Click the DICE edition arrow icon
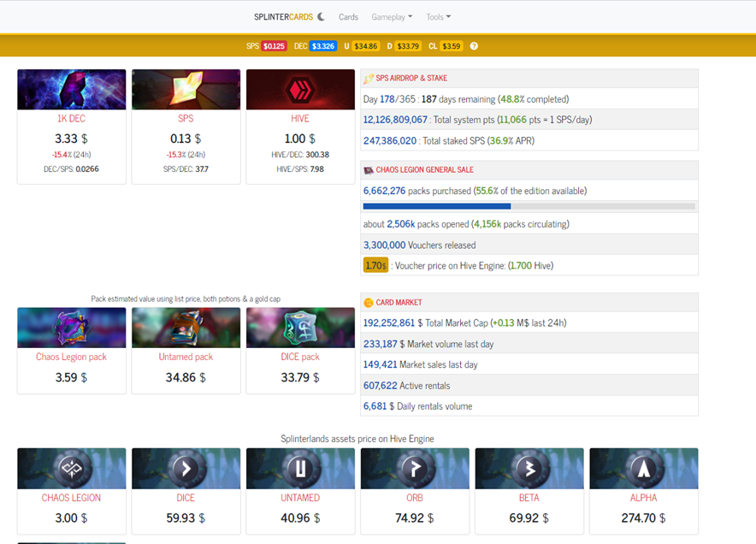 click(x=186, y=468)
